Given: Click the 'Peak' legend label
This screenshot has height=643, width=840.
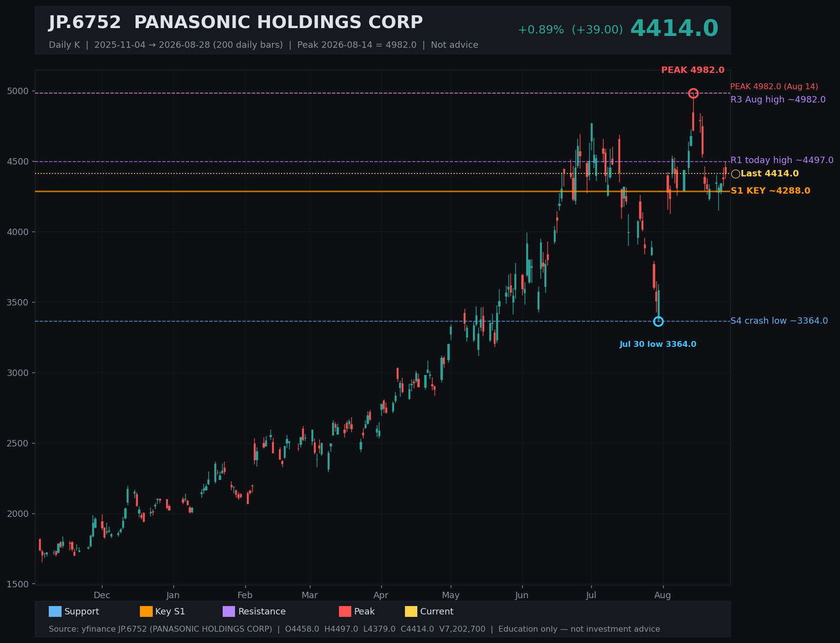Looking at the screenshot, I should (364, 611).
